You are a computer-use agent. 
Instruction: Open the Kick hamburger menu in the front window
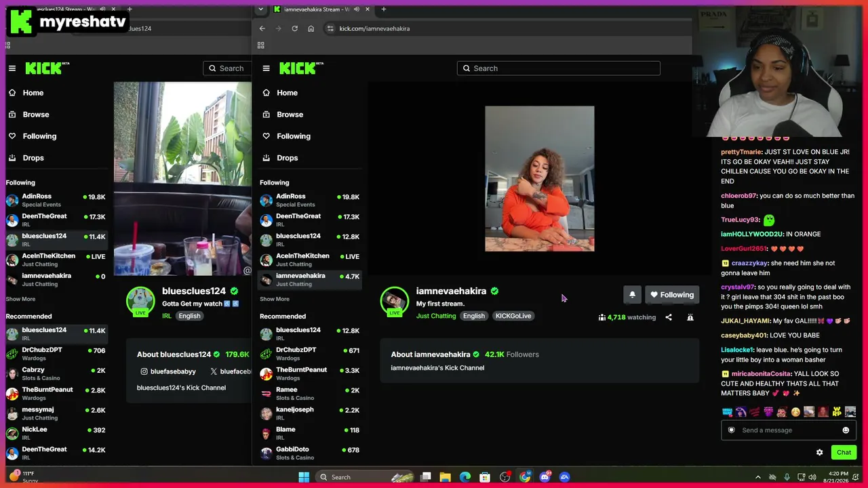(266, 68)
